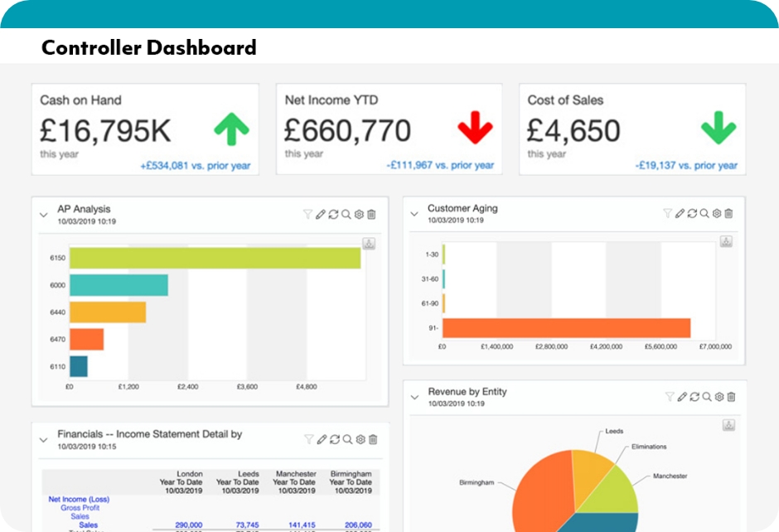
Task: Open settings gear in AP Analysis panel
Action: click(x=359, y=215)
